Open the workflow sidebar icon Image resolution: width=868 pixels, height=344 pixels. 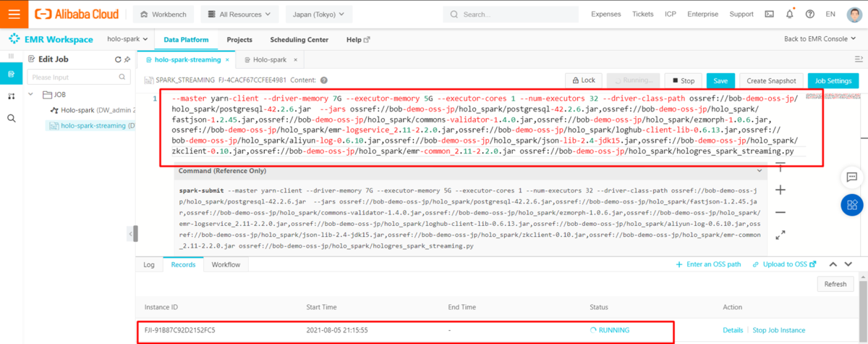tap(11, 96)
